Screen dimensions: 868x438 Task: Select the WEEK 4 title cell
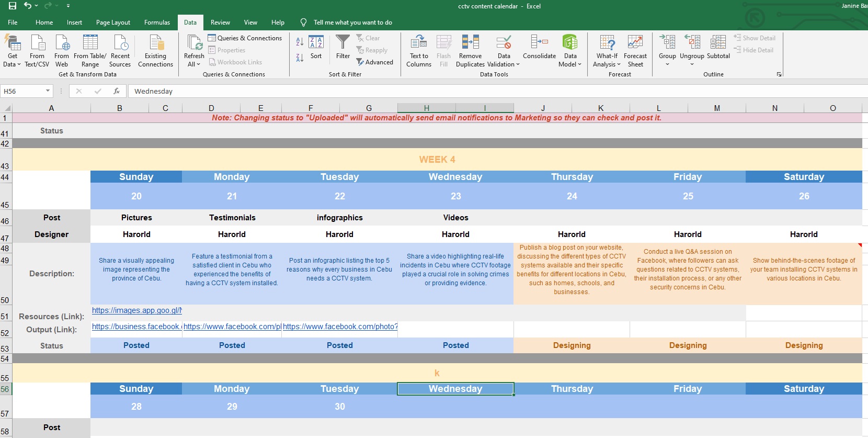[x=437, y=160]
